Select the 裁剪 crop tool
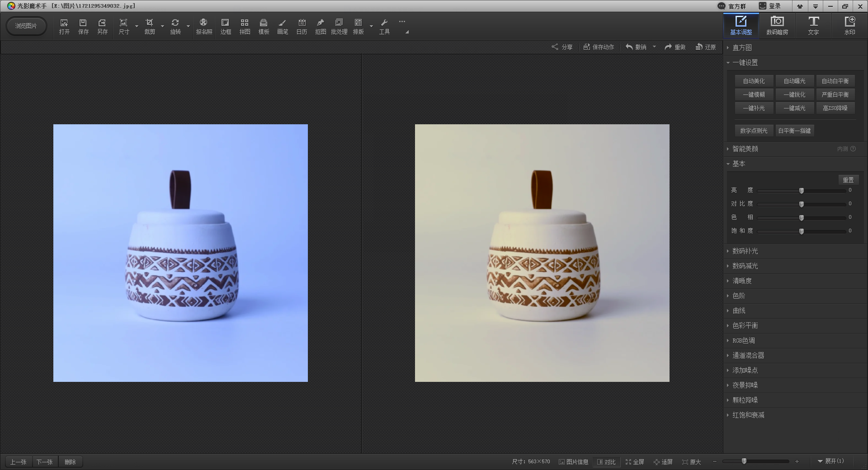Image resolution: width=868 pixels, height=470 pixels. point(149,27)
